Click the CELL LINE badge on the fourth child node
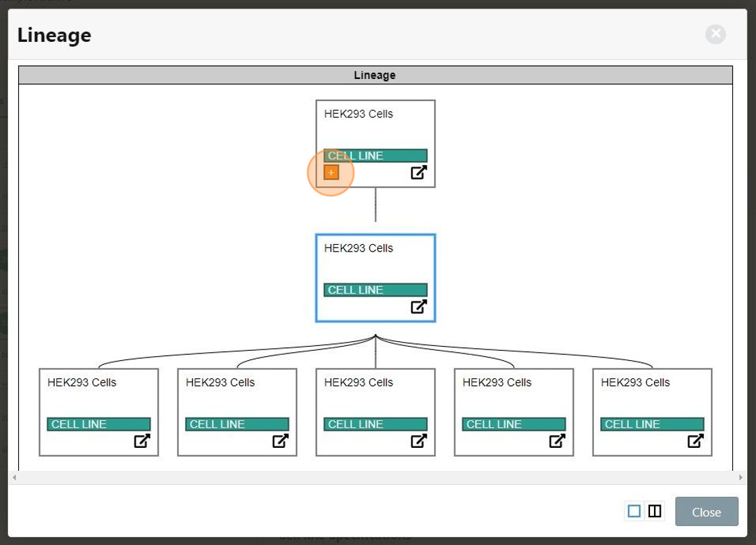This screenshot has width=756, height=545. (514, 424)
